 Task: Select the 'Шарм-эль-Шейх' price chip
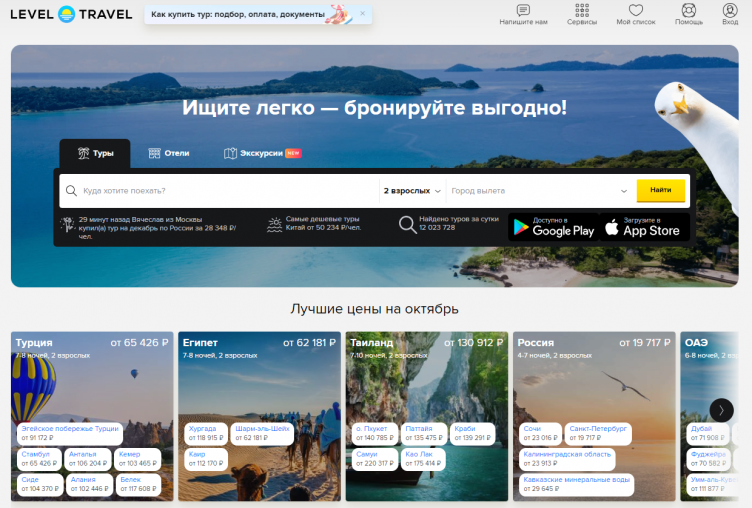point(262,433)
